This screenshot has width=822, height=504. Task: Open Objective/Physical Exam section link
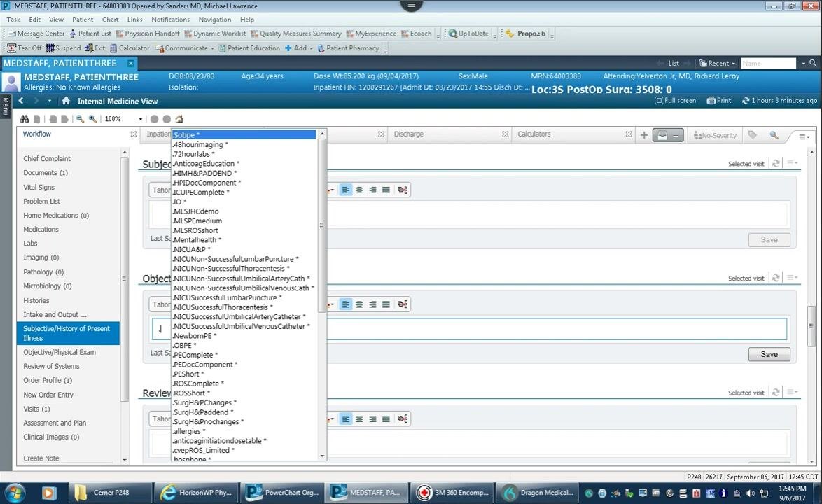[x=60, y=352]
